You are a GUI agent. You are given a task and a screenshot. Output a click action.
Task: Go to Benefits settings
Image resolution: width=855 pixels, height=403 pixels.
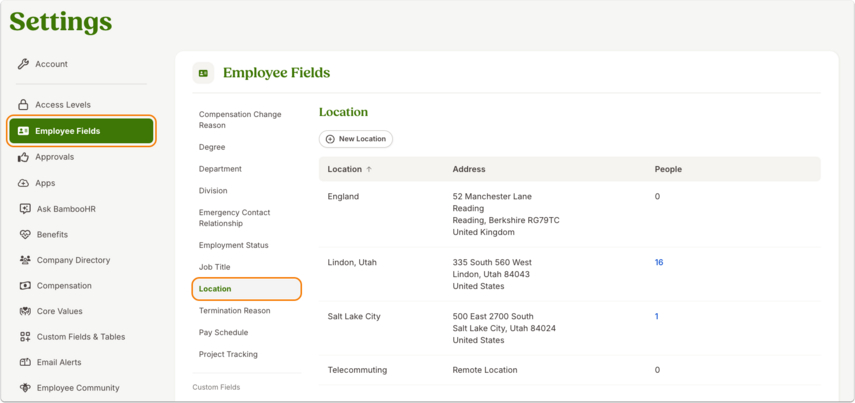tap(52, 234)
